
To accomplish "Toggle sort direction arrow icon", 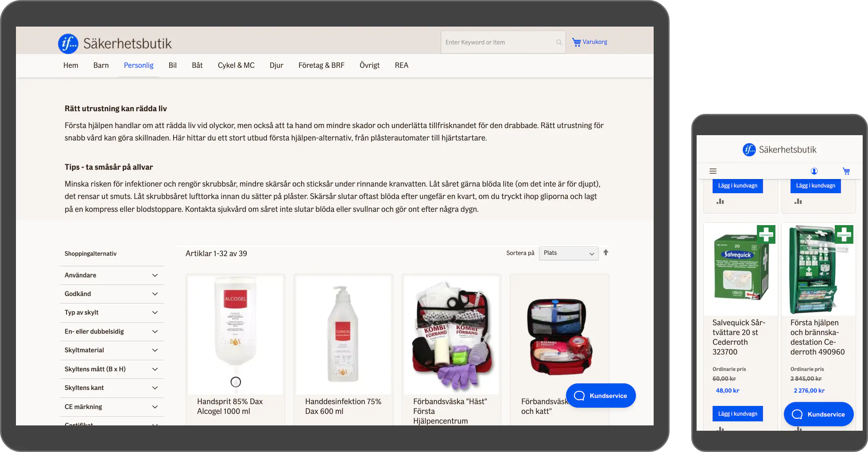I will (606, 253).
